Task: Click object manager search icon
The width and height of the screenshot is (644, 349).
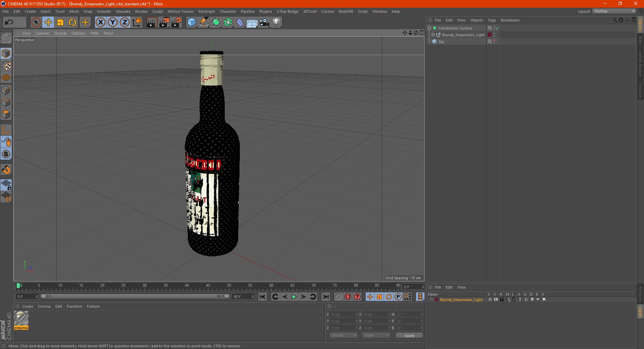Action: (x=614, y=20)
